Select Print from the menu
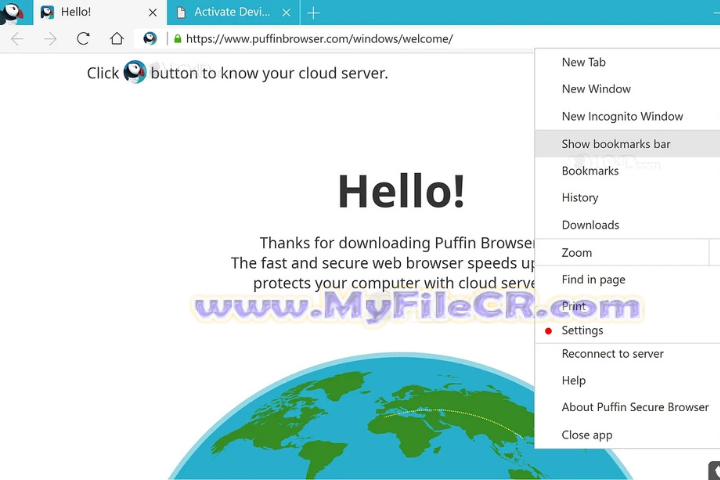 pyautogui.click(x=627, y=306)
